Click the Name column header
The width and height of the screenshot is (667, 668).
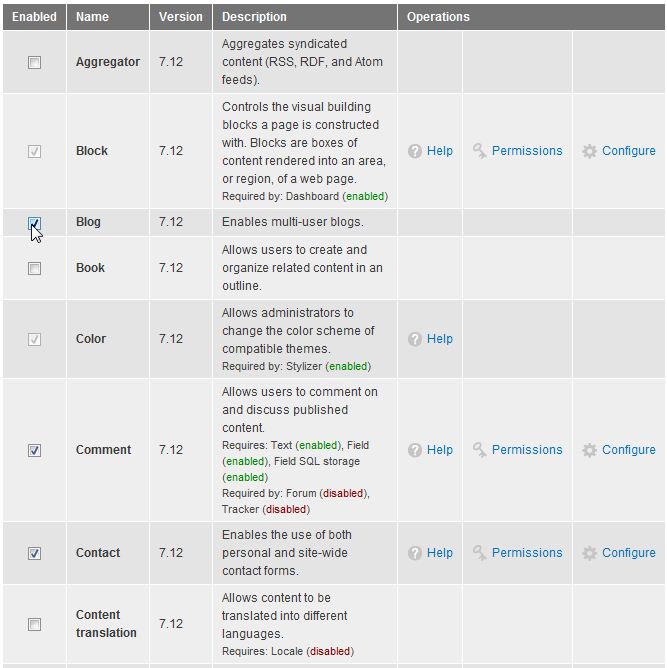(x=92, y=17)
